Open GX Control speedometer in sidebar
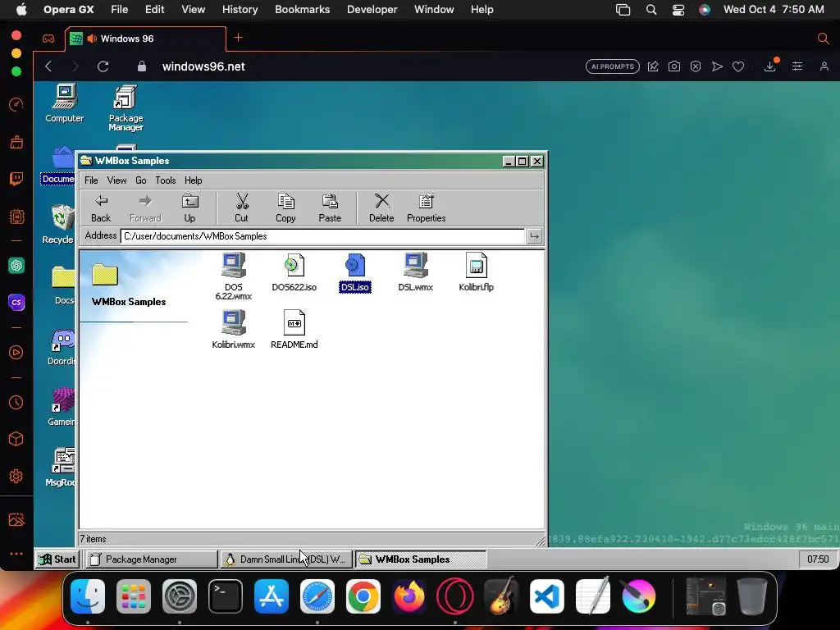This screenshot has height=630, width=840. click(x=16, y=104)
